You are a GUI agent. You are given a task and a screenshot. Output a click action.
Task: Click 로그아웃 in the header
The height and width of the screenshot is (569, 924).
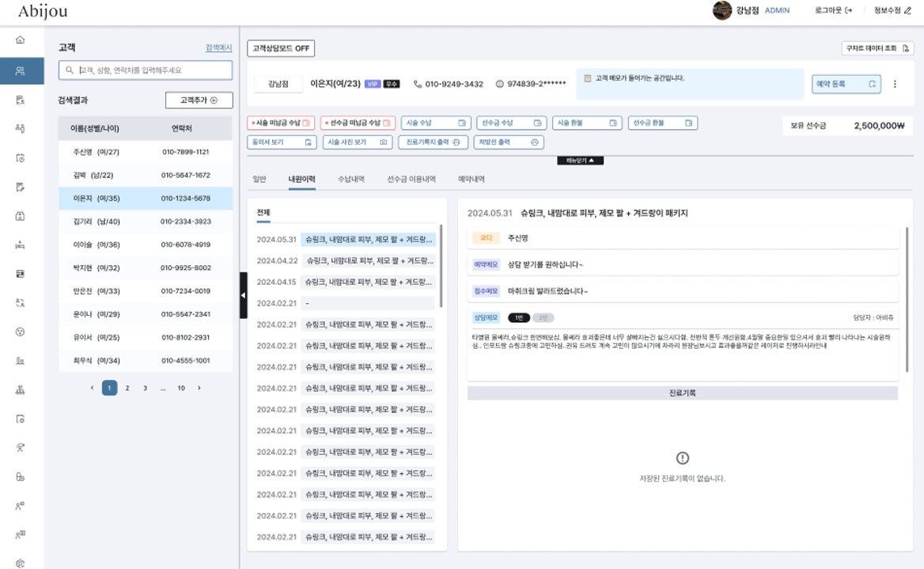pyautogui.click(x=828, y=10)
